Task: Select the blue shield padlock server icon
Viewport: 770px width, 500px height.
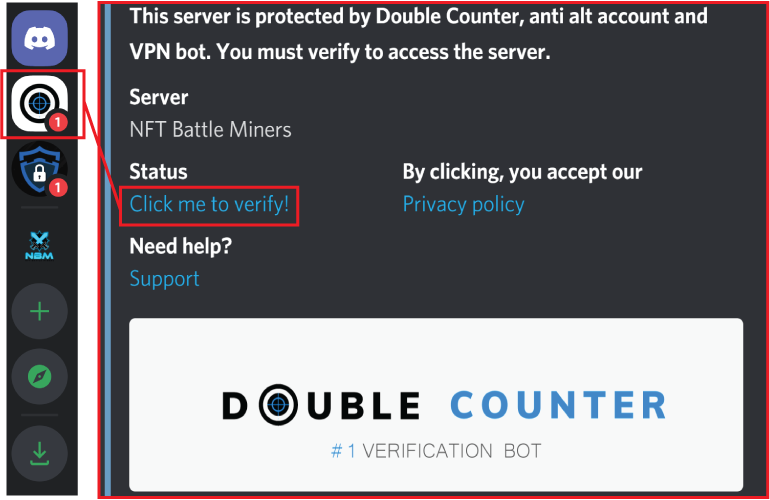Action: click(39, 169)
